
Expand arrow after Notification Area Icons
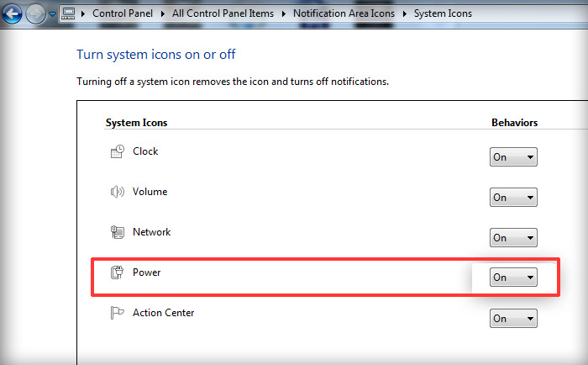pos(405,13)
